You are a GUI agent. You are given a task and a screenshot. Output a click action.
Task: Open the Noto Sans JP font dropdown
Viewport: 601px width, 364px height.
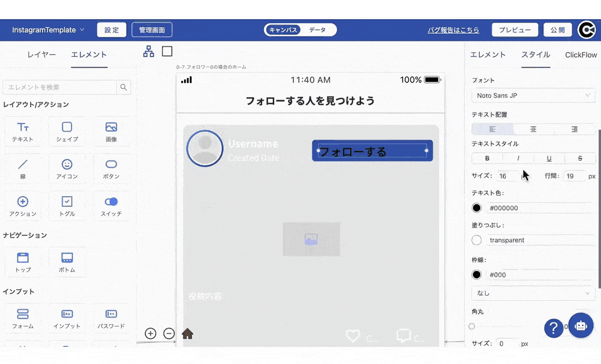click(x=533, y=96)
